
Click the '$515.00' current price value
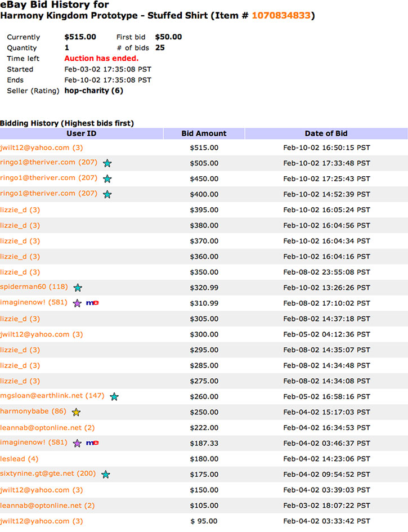[80, 37]
